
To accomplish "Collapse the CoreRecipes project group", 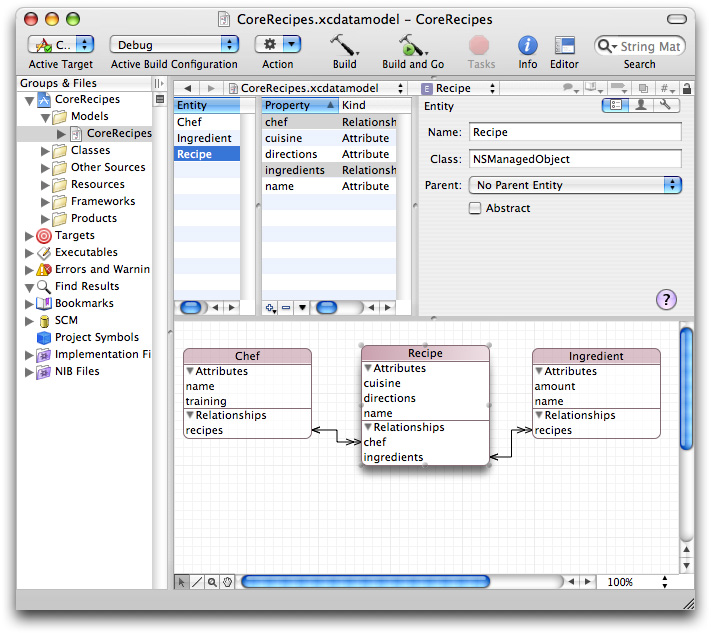I will point(29,100).
